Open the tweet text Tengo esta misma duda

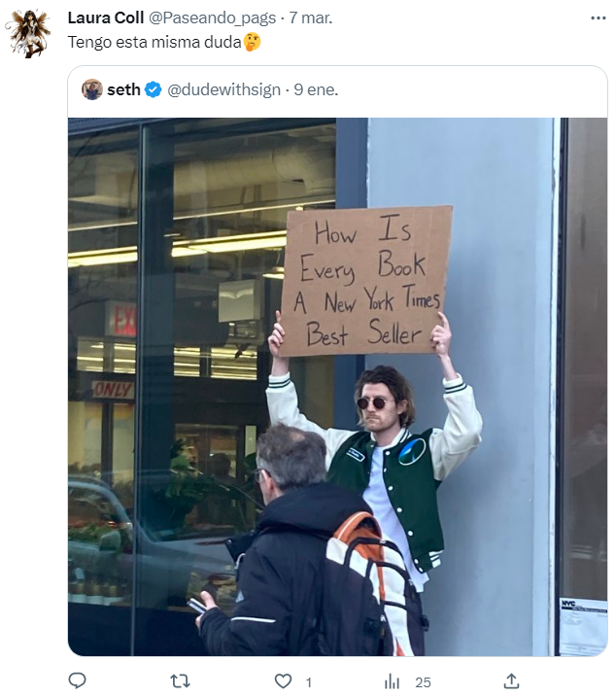point(154,43)
